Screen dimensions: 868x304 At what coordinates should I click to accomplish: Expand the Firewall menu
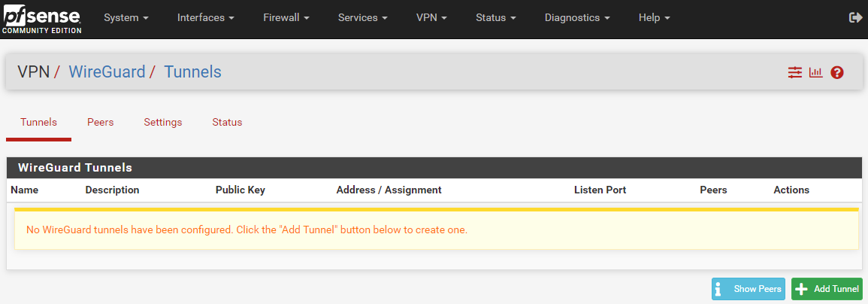point(286,18)
